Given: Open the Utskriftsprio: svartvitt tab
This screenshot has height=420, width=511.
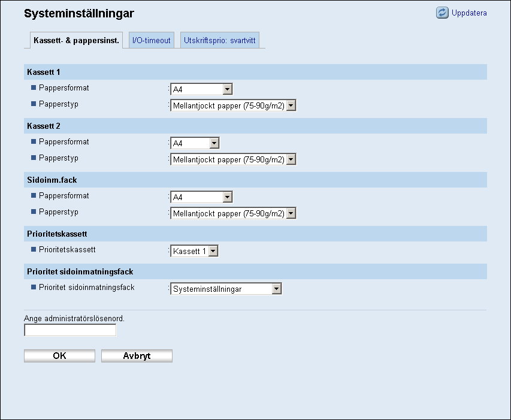Looking at the screenshot, I should point(220,40).
